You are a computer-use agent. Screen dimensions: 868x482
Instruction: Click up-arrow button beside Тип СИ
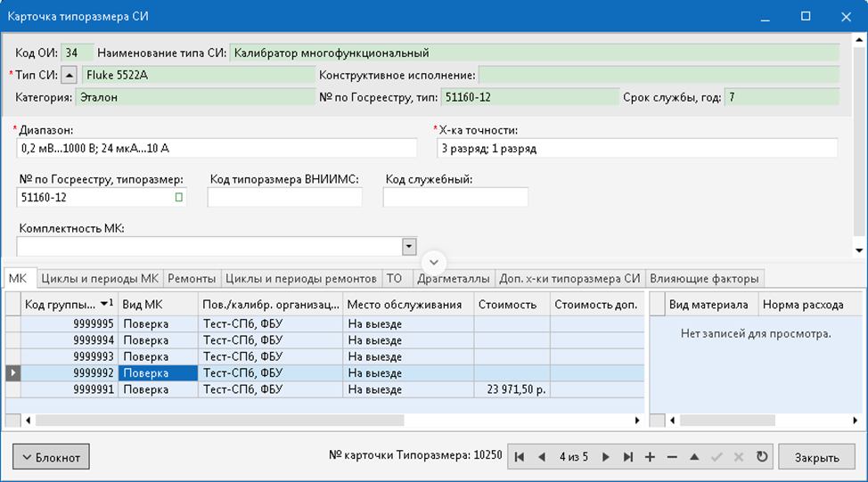tap(69, 75)
